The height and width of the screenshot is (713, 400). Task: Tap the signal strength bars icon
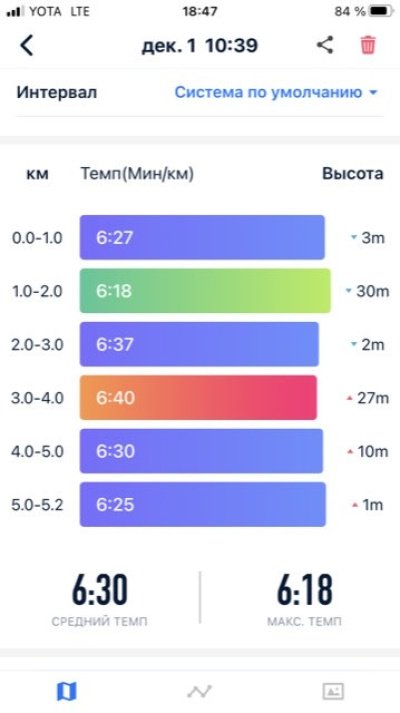point(15,11)
